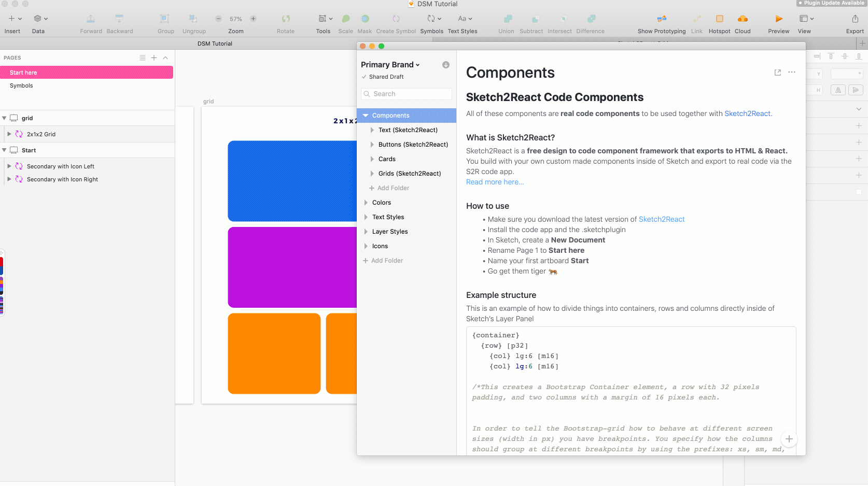Expand the Cards folder

(x=372, y=159)
